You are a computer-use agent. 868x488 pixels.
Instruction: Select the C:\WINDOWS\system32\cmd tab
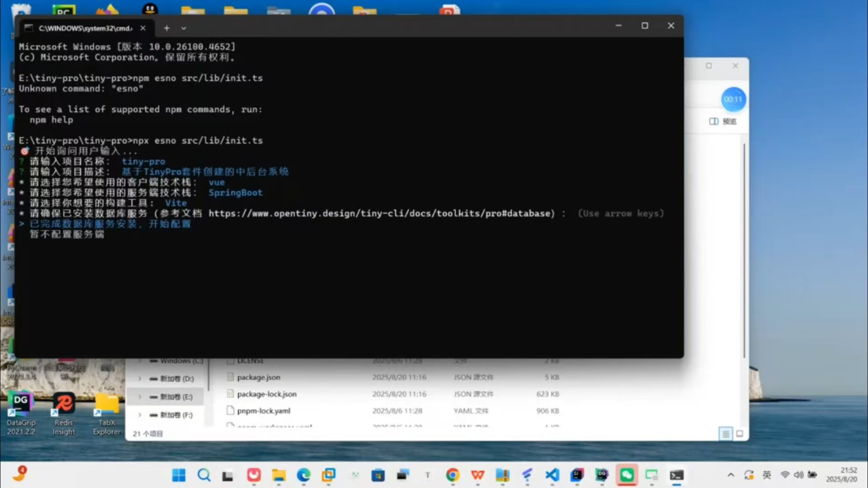tap(85, 28)
